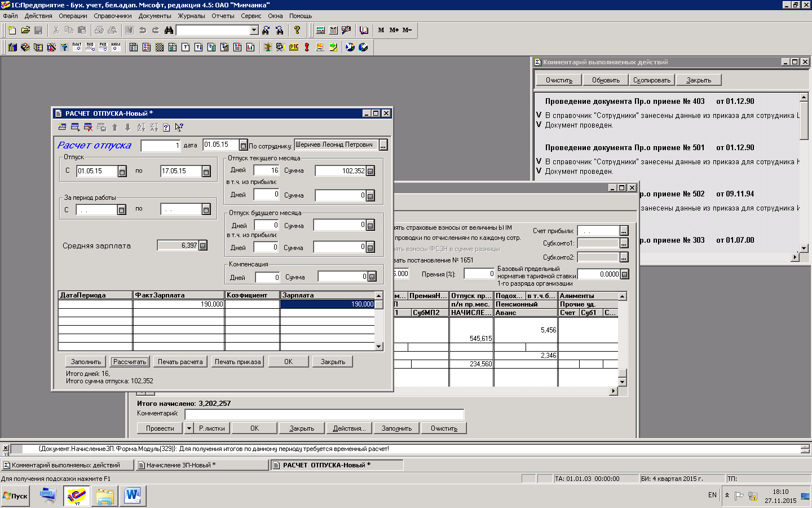Switch to Комментарий выполняемых действий window tab
Viewport: 812px width, 508px height.
tap(67, 465)
